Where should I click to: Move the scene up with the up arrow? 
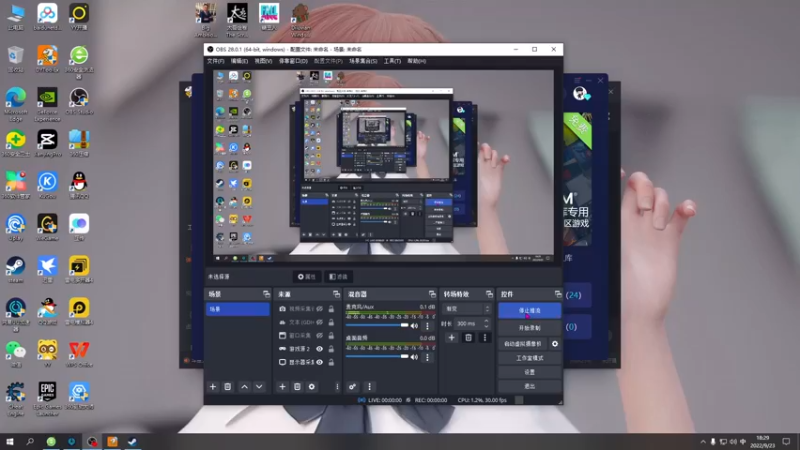click(x=244, y=387)
